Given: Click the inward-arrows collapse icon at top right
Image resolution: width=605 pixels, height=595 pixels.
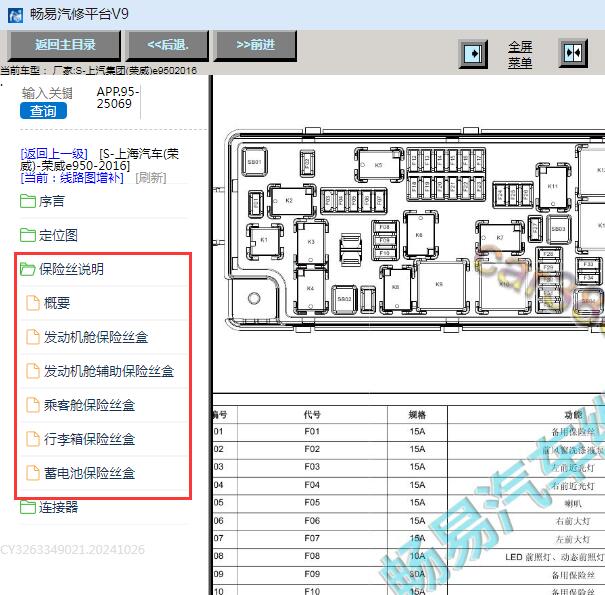Looking at the screenshot, I should pos(573,53).
